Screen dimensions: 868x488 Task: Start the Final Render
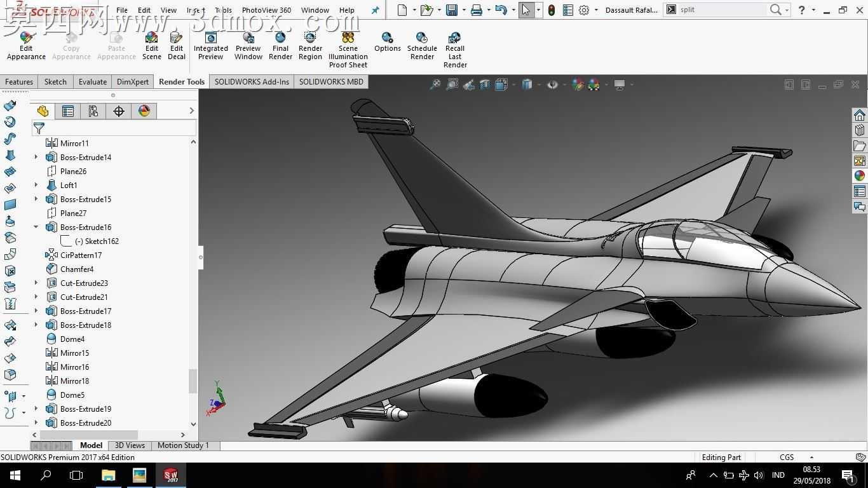280,46
